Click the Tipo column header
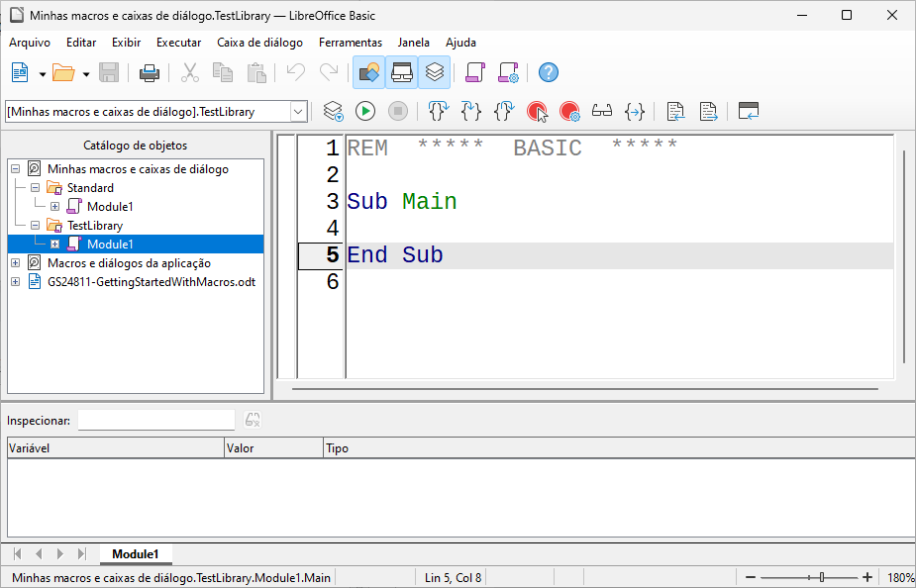Image resolution: width=916 pixels, height=588 pixels. tap(619, 448)
